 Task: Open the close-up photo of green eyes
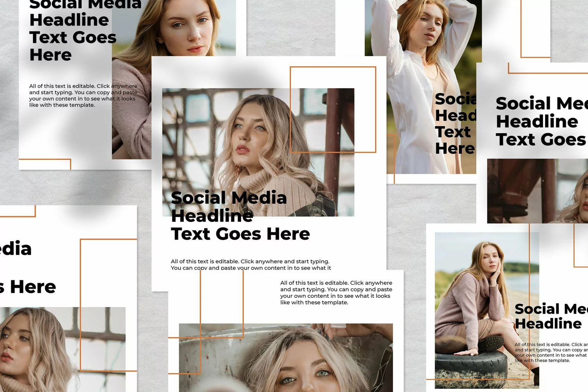pyautogui.click(x=286, y=358)
